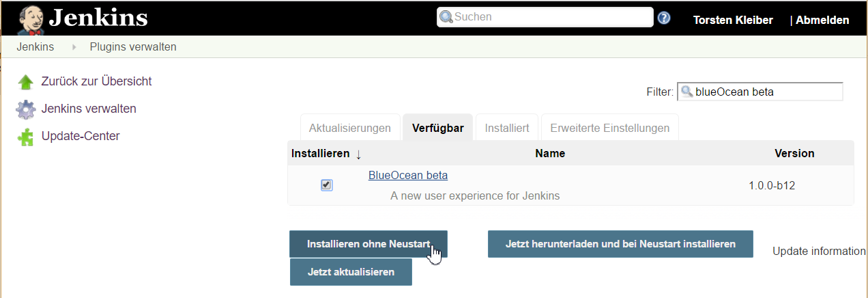Click the gear icon for Jenkins verwalten
This screenshot has height=298, width=868.
coord(25,109)
